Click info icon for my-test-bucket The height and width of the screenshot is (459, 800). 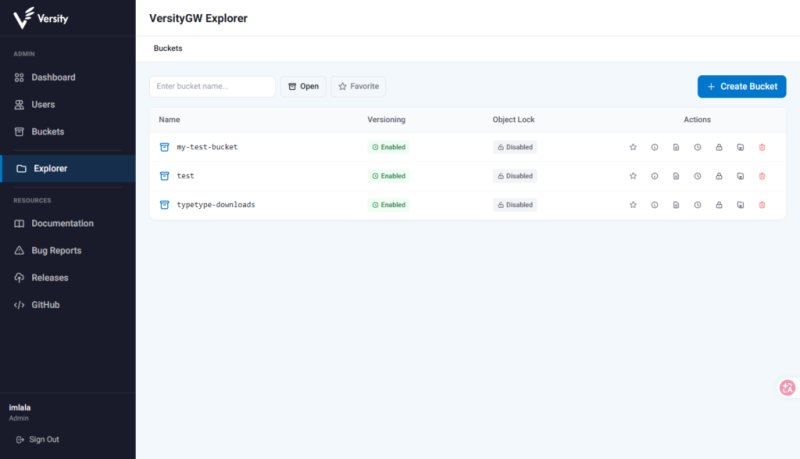(x=654, y=147)
